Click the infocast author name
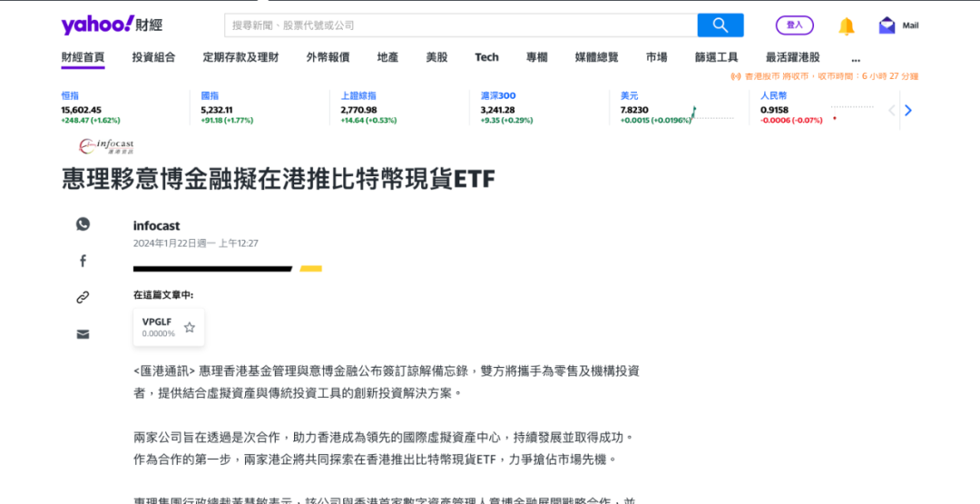 click(156, 226)
